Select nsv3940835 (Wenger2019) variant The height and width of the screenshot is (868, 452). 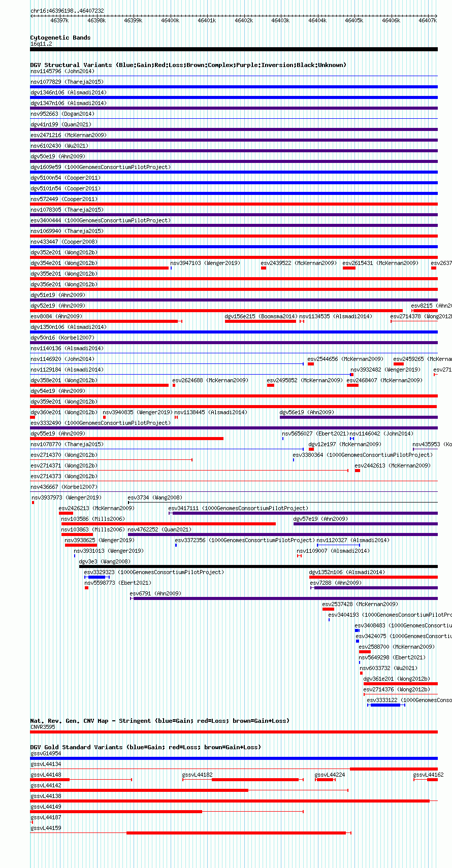(138, 412)
